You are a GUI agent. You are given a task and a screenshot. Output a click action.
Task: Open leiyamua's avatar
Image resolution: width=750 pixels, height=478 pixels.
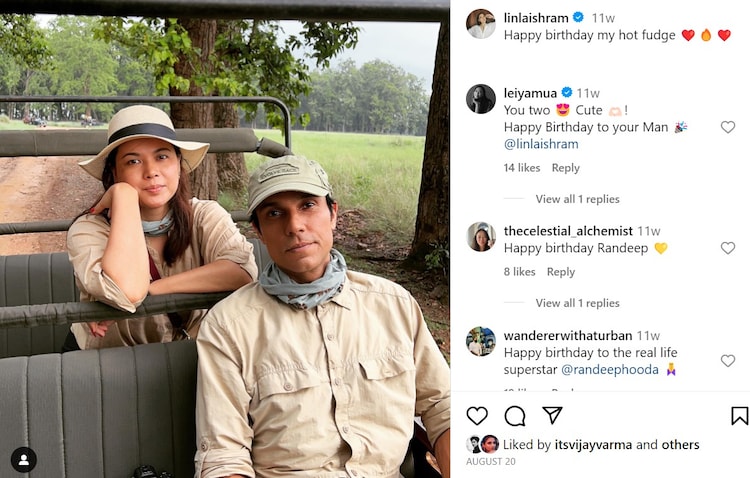[481, 99]
